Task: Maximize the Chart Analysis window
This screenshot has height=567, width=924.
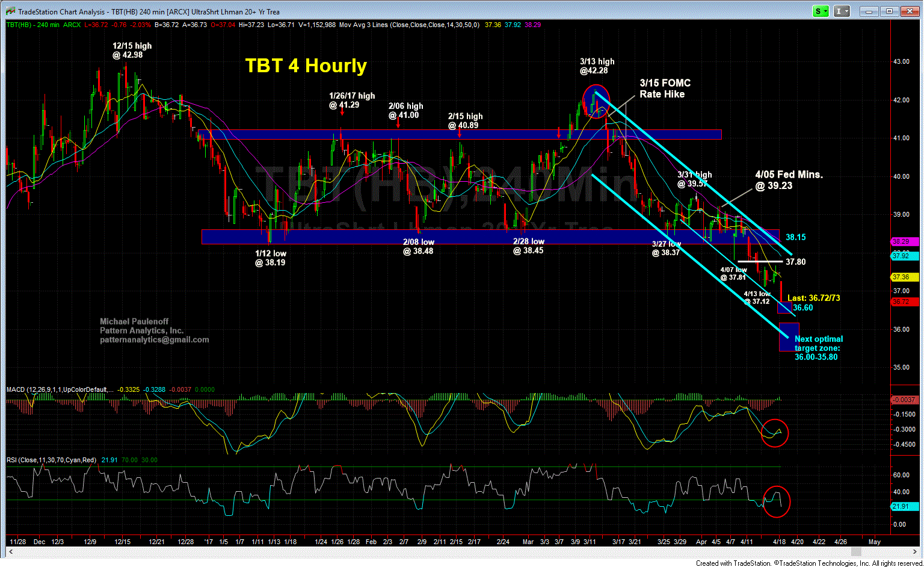Action: (x=889, y=11)
